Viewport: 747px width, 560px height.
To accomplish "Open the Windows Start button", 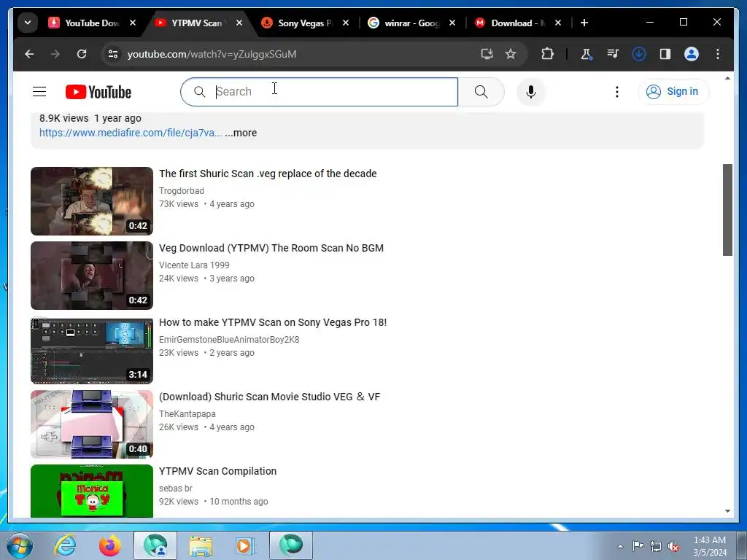I will tap(20, 545).
